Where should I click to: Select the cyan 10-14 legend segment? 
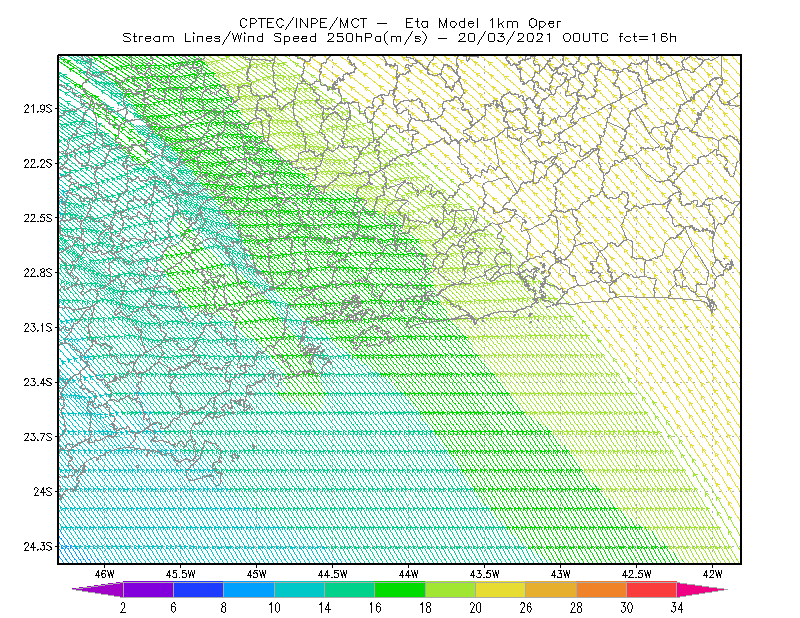[x=299, y=589]
